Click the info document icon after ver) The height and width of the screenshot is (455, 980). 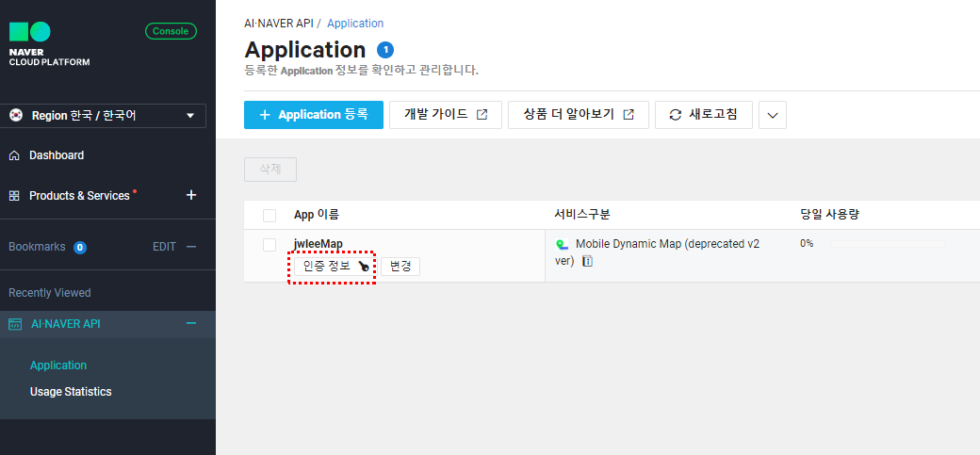587,261
